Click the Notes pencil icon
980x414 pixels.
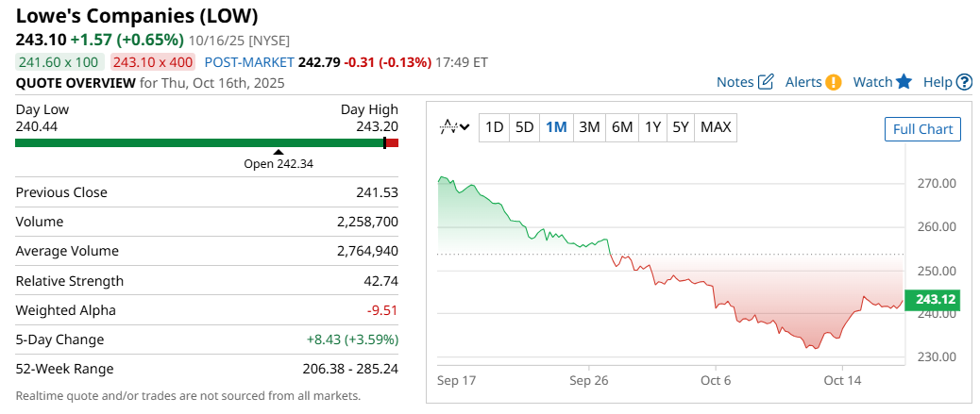pyautogui.click(x=766, y=82)
